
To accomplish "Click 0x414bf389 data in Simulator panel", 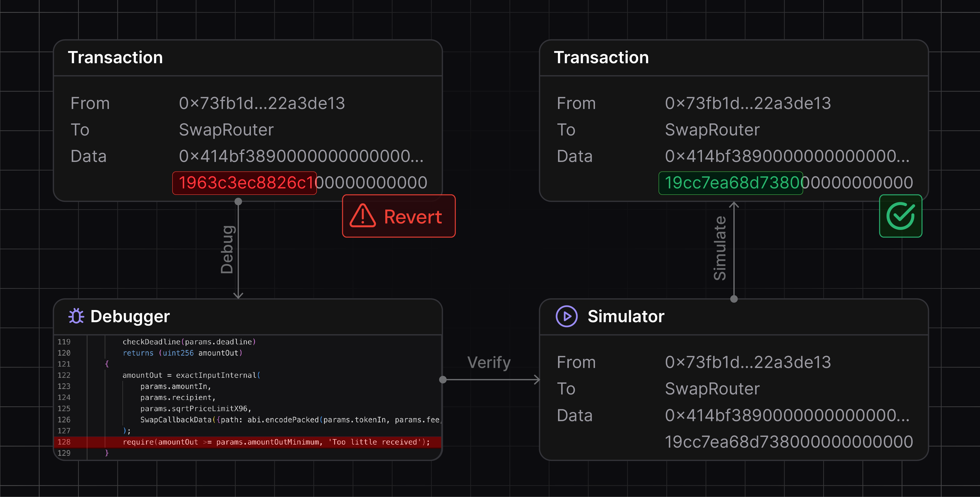I will (787, 415).
